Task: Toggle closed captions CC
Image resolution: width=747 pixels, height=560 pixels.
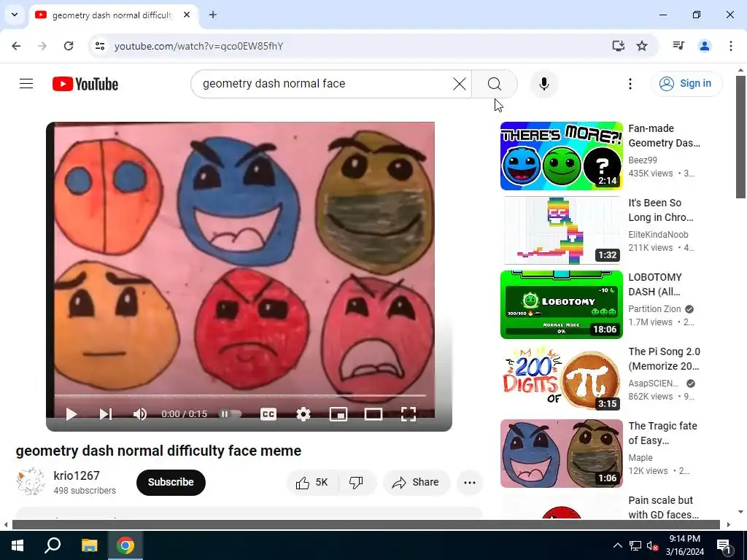Action: (x=268, y=414)
